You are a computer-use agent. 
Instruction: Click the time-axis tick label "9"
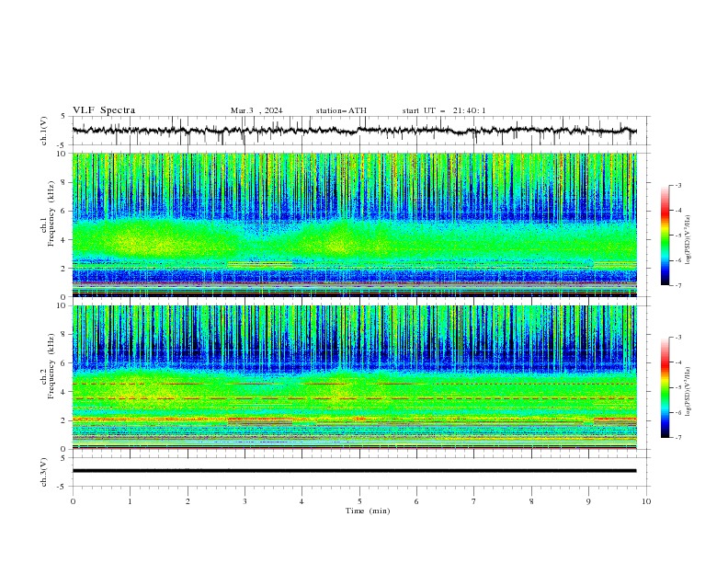coord(588,501)
